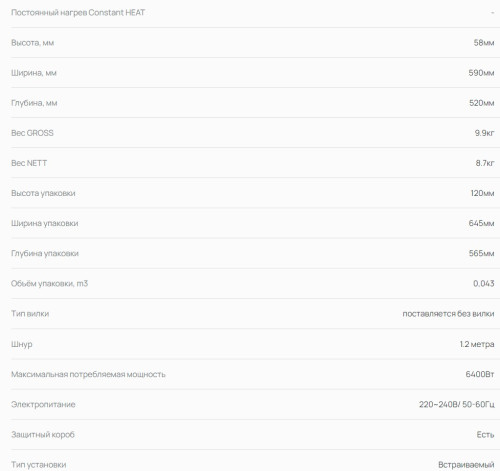
Task: Click the Тип вилки label
Action: pyautogui.click(x=30, y=314)
